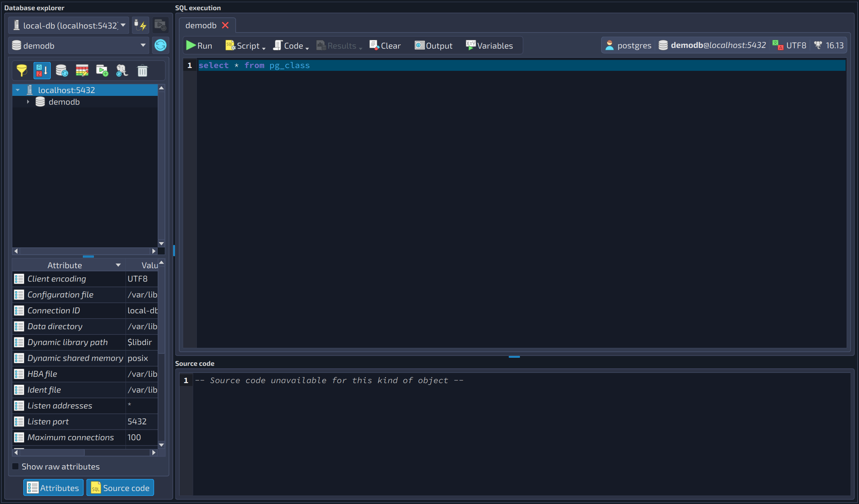Expand the demodb tree node
The width and height of the screenshot is (859, 504).
pos(28,102)
